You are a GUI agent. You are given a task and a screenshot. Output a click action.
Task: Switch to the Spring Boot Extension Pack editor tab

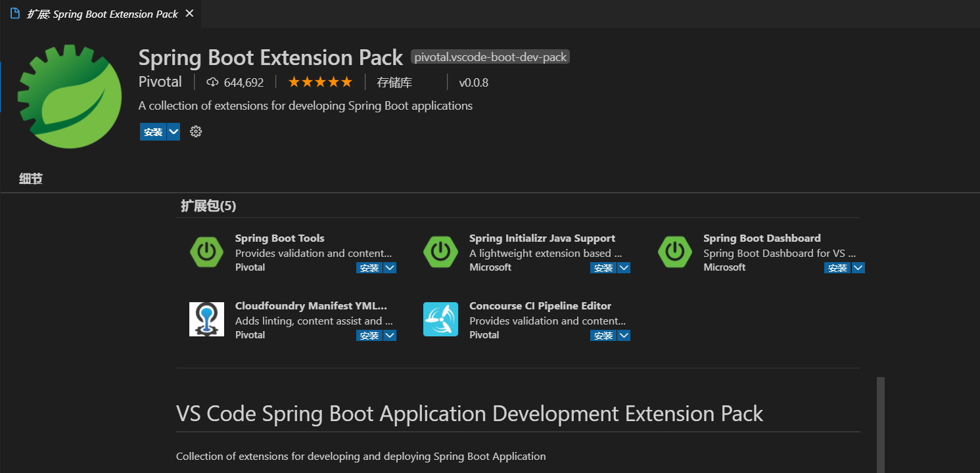[102, 14]
